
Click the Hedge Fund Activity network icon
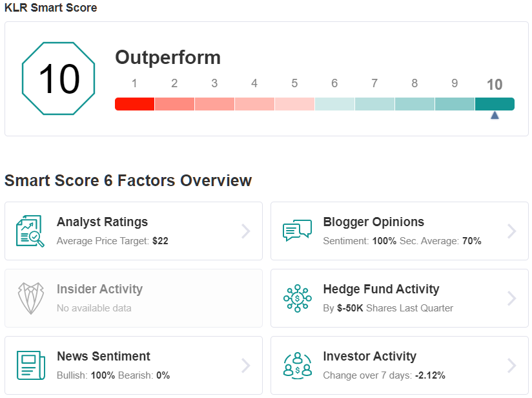pyautogui.click(x=297, y=298)
